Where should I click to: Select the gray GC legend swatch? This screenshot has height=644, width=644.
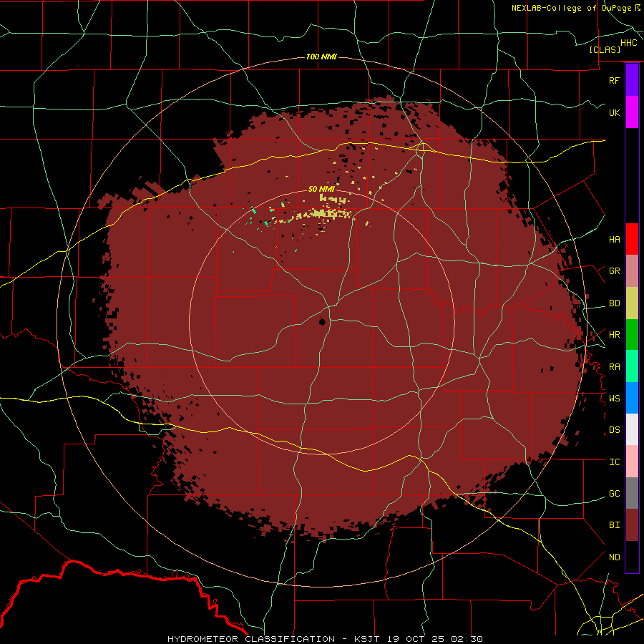click(x=632, y=493)
